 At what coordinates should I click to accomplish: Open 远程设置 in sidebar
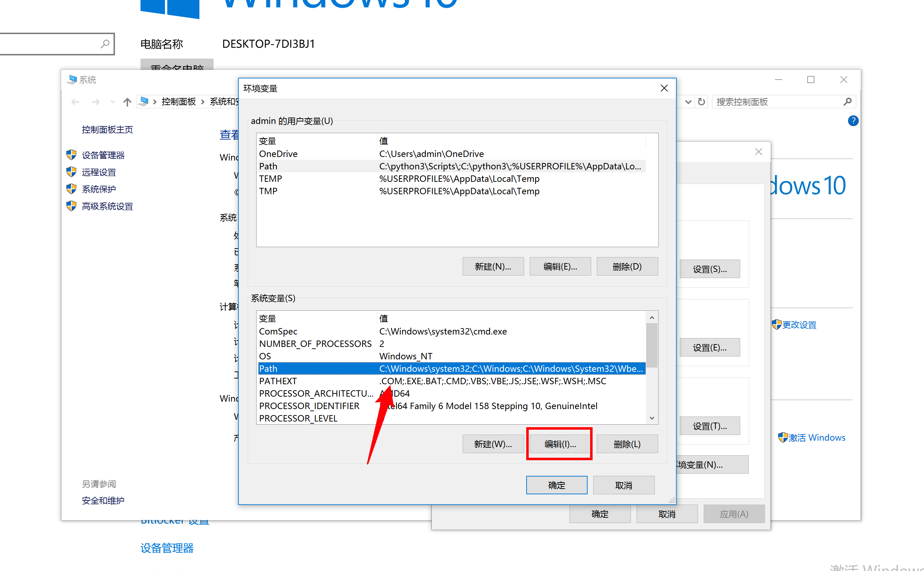click(99, 172)
